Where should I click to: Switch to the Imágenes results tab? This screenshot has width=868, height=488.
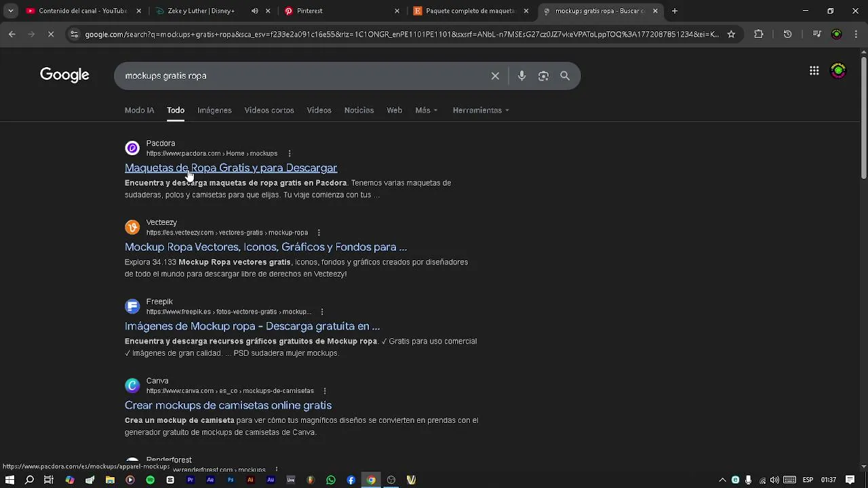214,110
